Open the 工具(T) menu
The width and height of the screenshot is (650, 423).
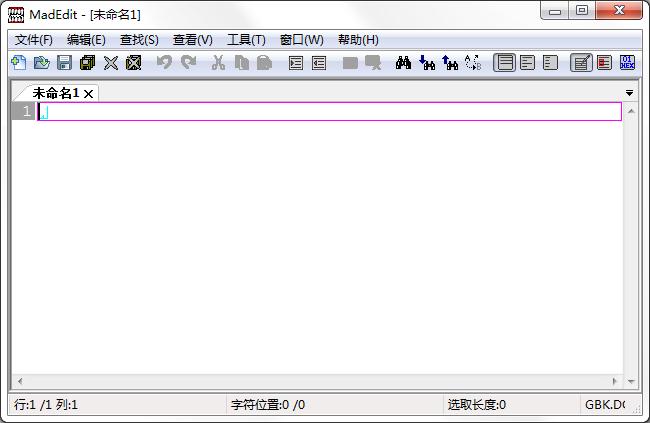tap(246, 40)
